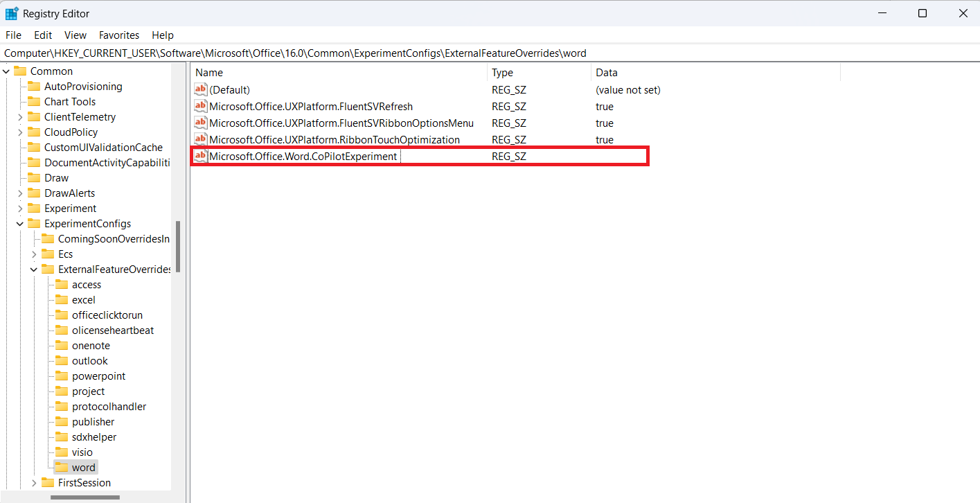Click the Draw folder icon
Viewport: 980px width, 503px height.
click(33, 177)
